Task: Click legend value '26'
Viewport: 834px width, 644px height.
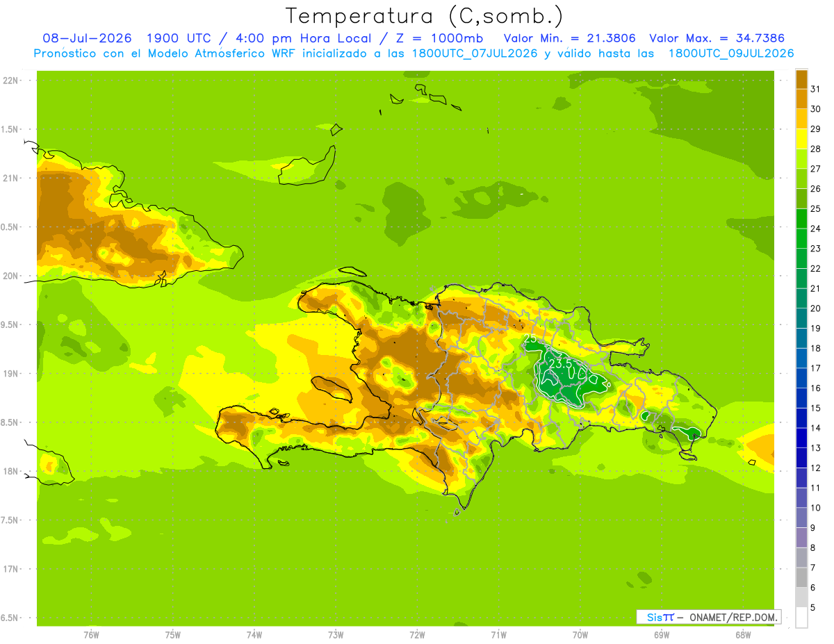Action: tap(816, 188)
